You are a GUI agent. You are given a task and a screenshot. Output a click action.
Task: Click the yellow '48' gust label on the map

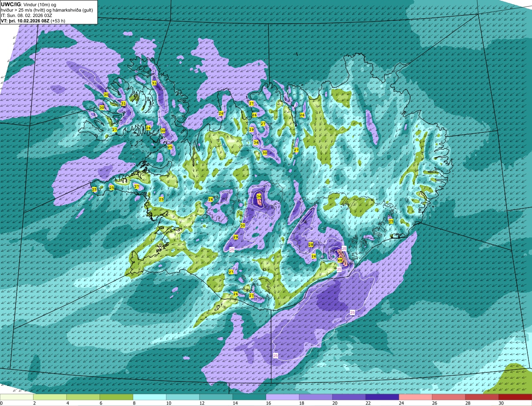coord(340,260)
